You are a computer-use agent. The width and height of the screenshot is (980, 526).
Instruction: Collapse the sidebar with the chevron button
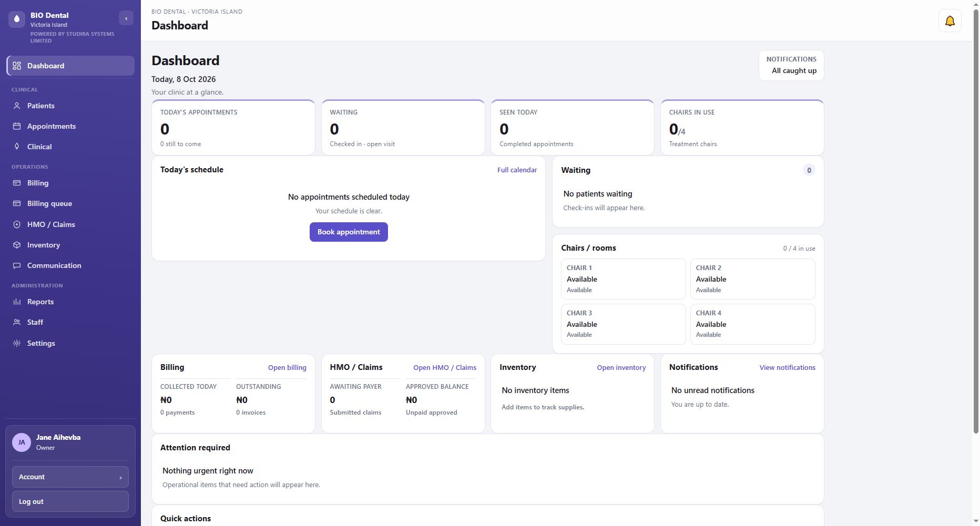126,18
